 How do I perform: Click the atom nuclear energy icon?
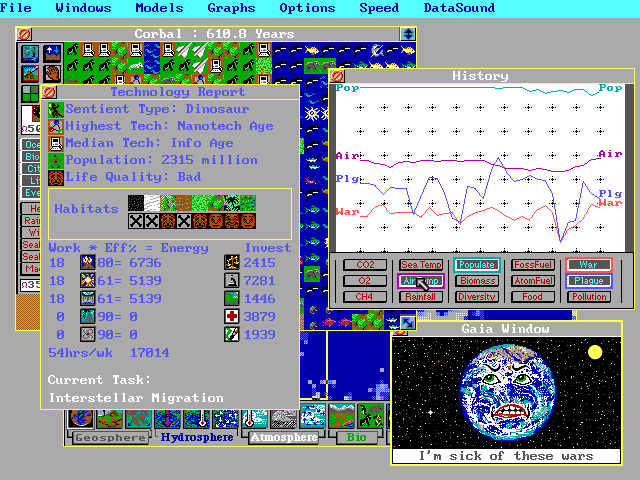tap(88, 334)
